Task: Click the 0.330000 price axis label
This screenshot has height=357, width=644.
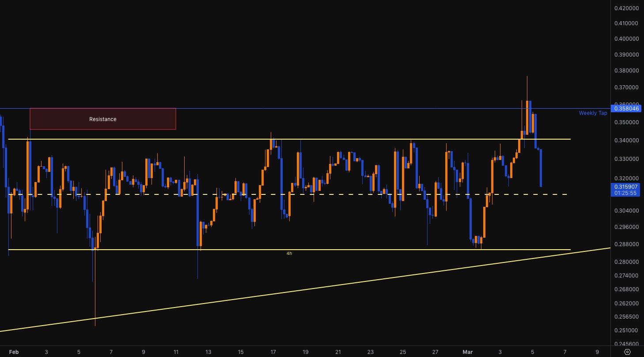Action: [x=626, y=159]
